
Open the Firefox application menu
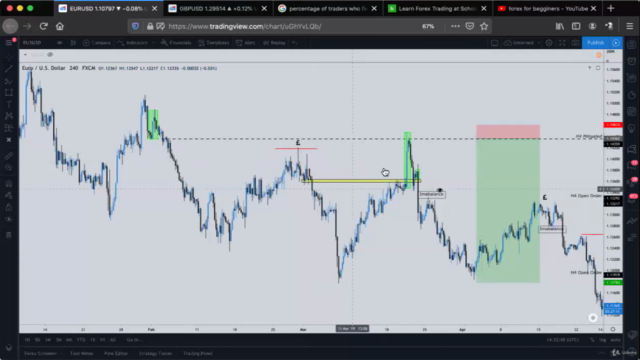pos(630,26)
